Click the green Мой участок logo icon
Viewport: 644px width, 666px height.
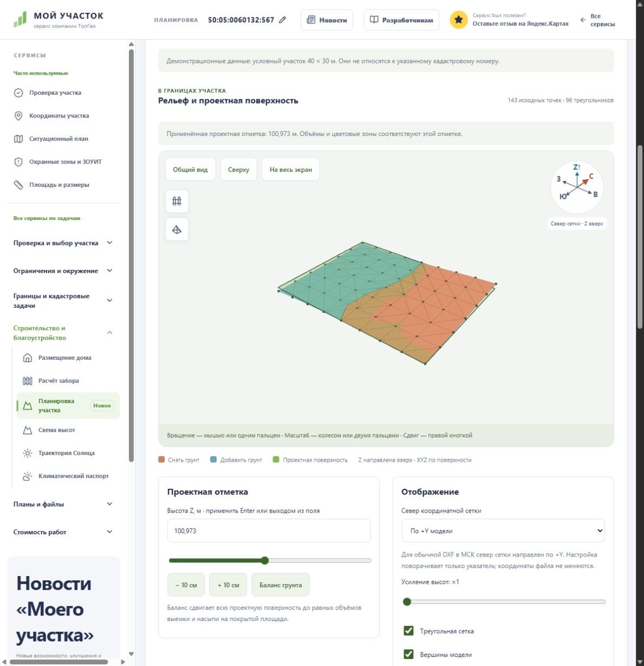pyautogui.click(x=20, y=20)
